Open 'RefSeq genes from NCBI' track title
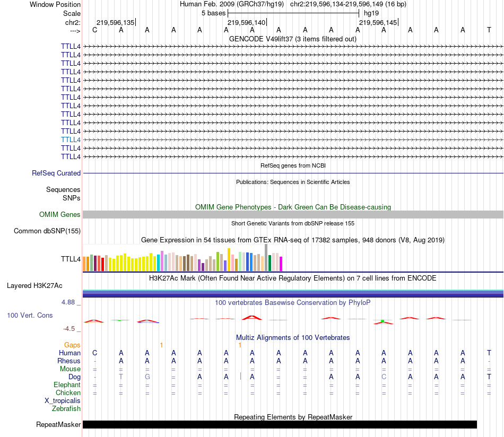The height and width of the screenshot is (437, 504). click(x=293, y=165)
